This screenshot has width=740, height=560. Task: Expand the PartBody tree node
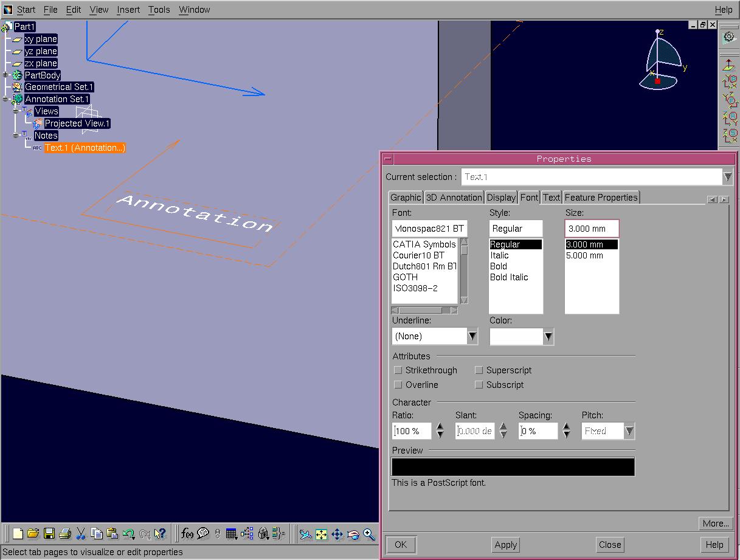tap(6, 75)
